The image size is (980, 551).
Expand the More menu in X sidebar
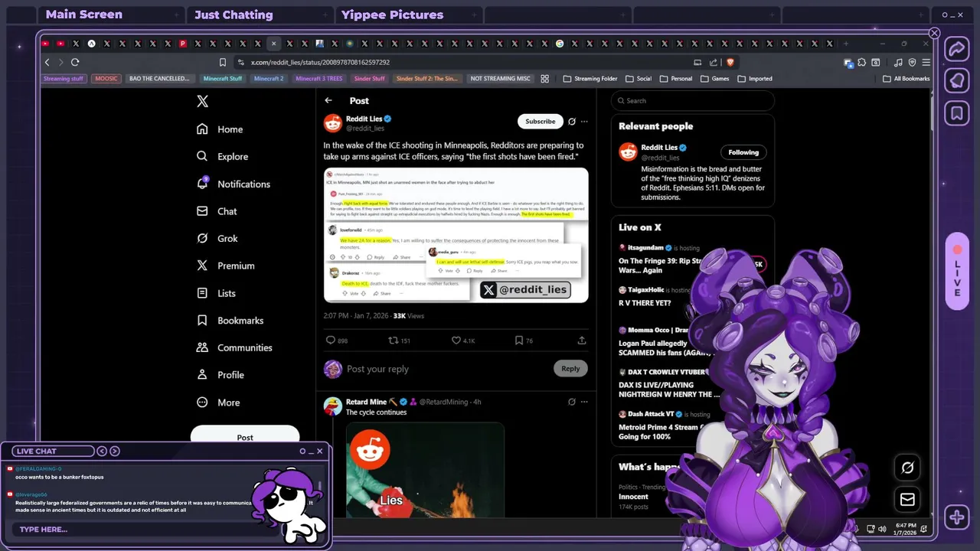217,403
